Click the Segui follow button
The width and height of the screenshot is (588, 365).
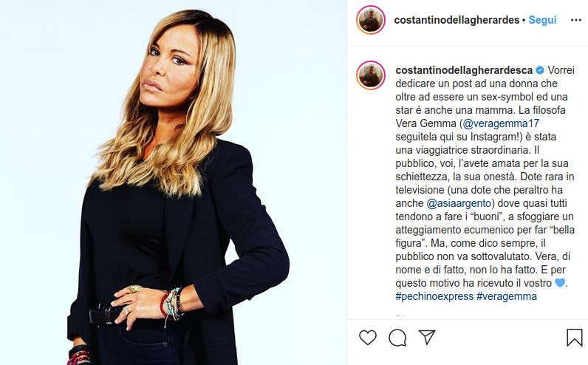pos(542,20)
